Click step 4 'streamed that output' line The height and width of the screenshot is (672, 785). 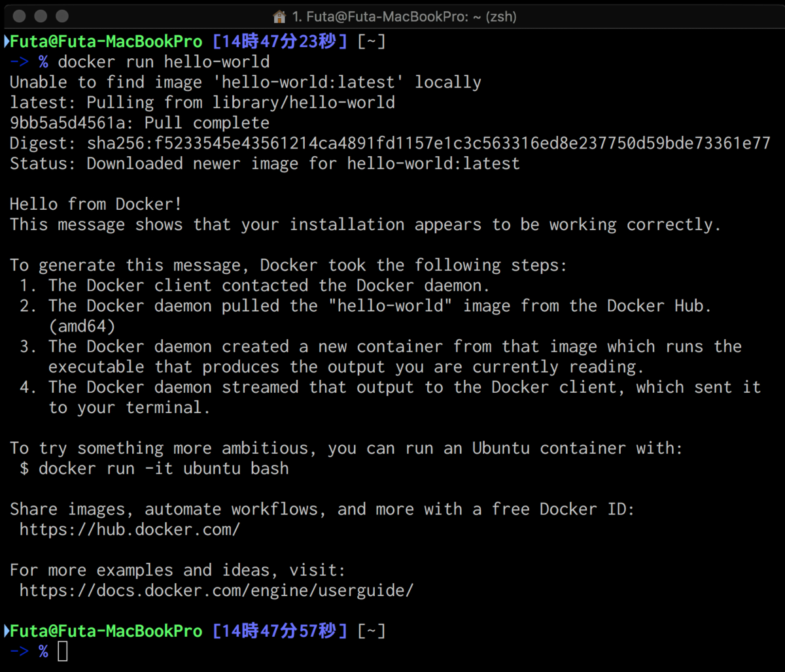click(x=391, y=387)
